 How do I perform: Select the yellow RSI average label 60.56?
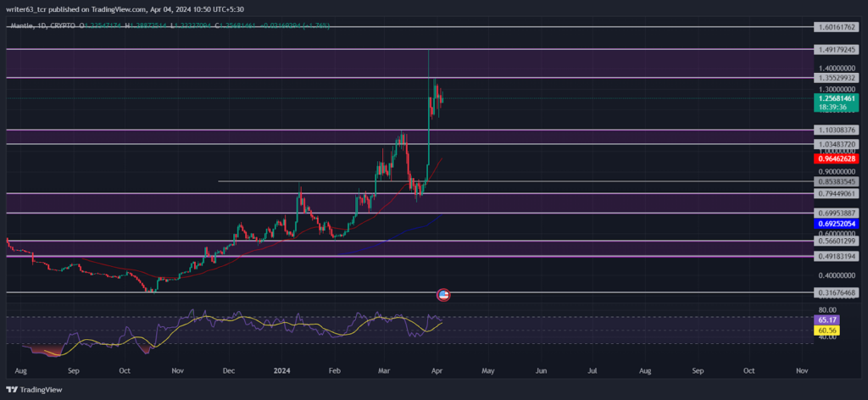coord(826,331)
